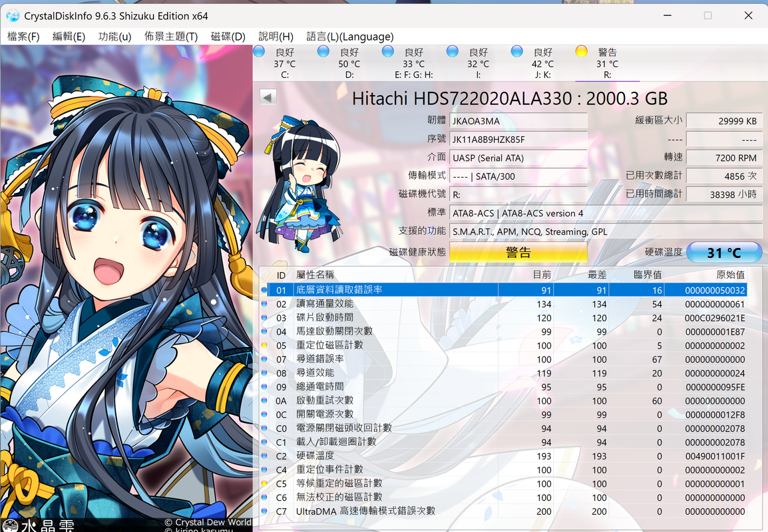Open the 檔案(F) menu
This screenshot has height=532, width=768.
click(x=23, y=37)
